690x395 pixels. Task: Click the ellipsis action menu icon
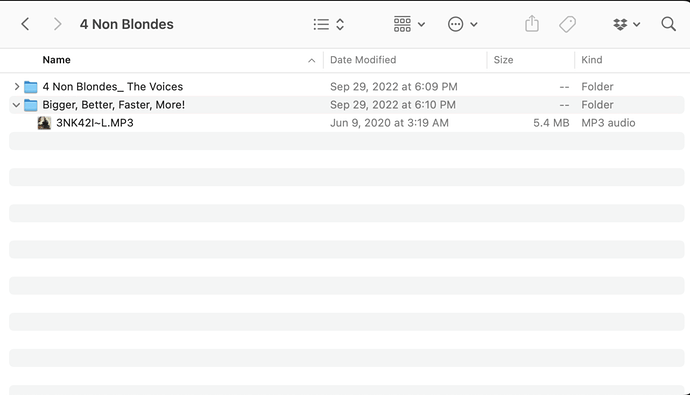pos(455,24)
